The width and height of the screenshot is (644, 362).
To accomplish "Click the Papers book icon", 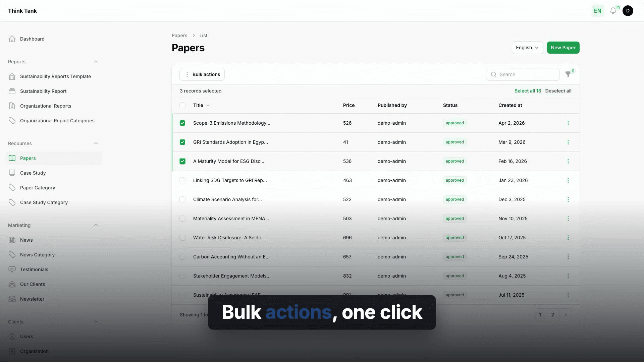I will tap(12, 158).
